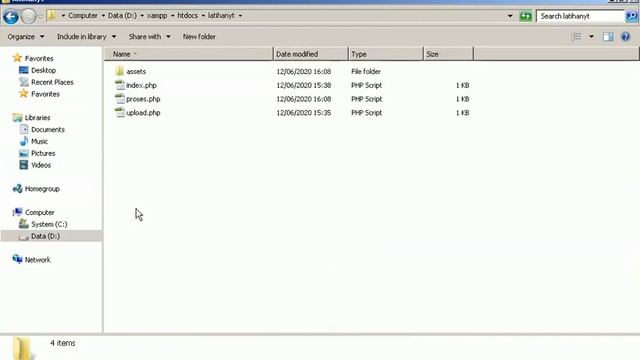
Task: Select the upload.php file icon
Action: tap(120, 113)
